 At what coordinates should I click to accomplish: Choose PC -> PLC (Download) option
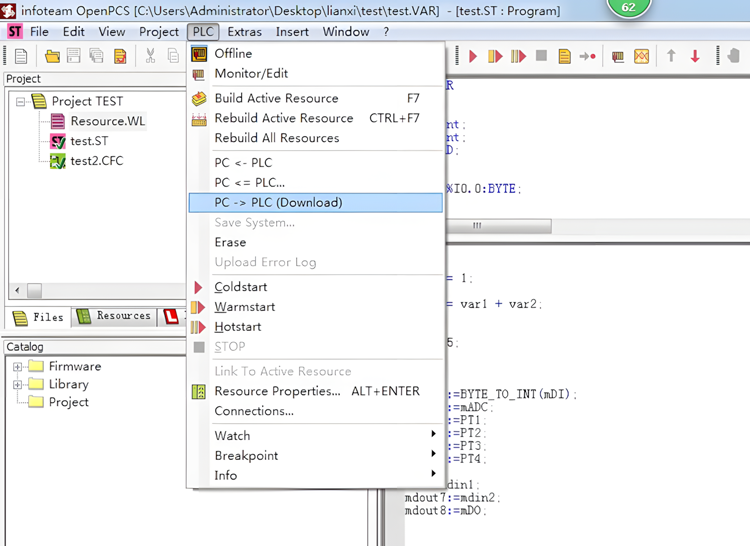[x=278, y=202]
